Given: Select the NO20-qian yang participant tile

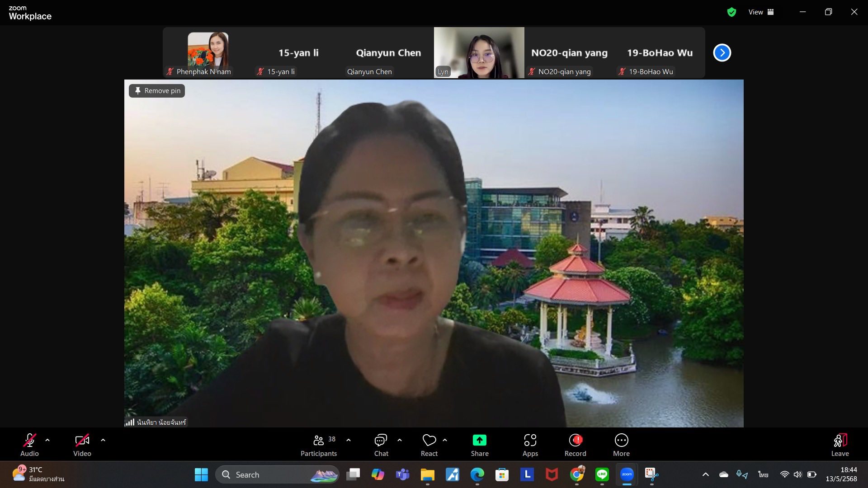Looking at the screenshot, I should (569, 52).
